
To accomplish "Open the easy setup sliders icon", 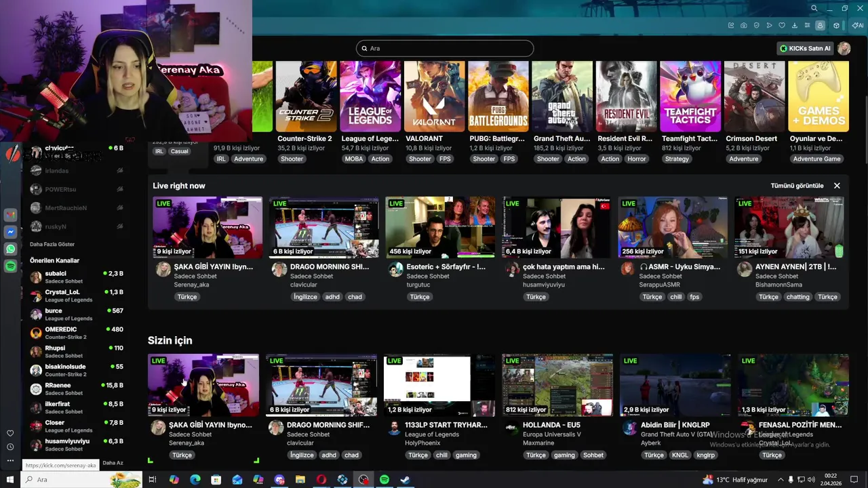I will pos(807,26).
